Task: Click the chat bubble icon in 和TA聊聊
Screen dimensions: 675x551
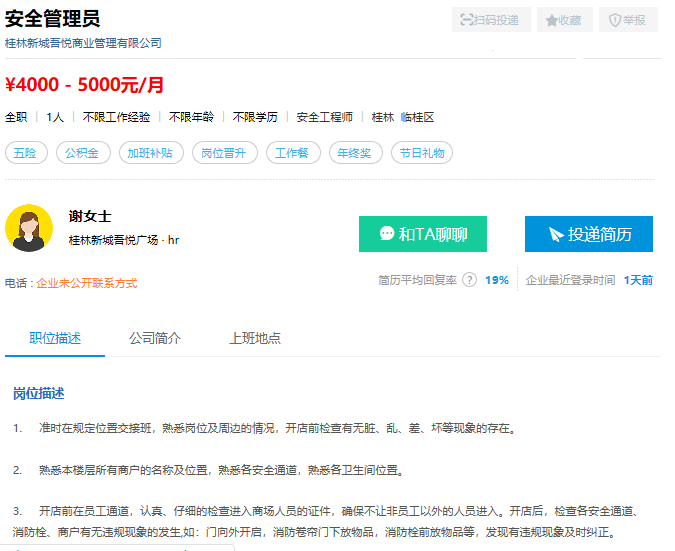Action: click(x=387, y=233)
